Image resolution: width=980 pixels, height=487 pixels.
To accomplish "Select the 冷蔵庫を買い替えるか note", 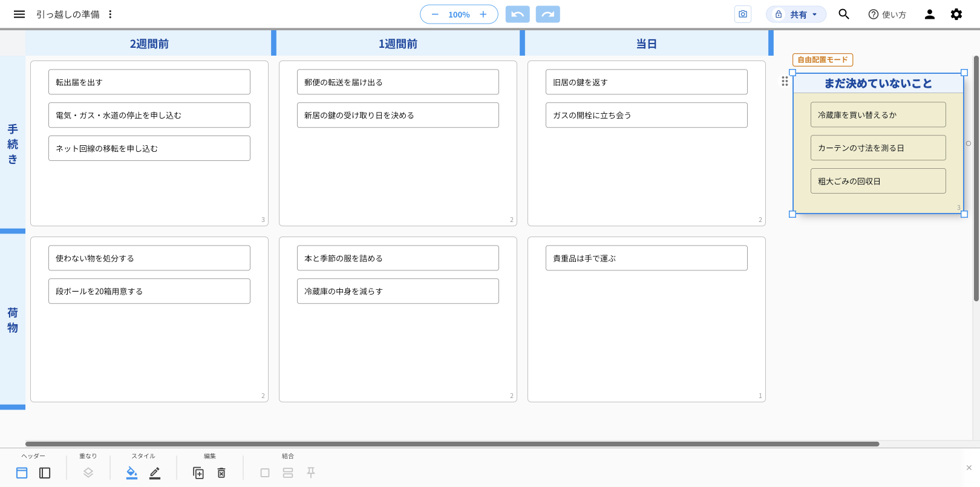I will [878, 114].
